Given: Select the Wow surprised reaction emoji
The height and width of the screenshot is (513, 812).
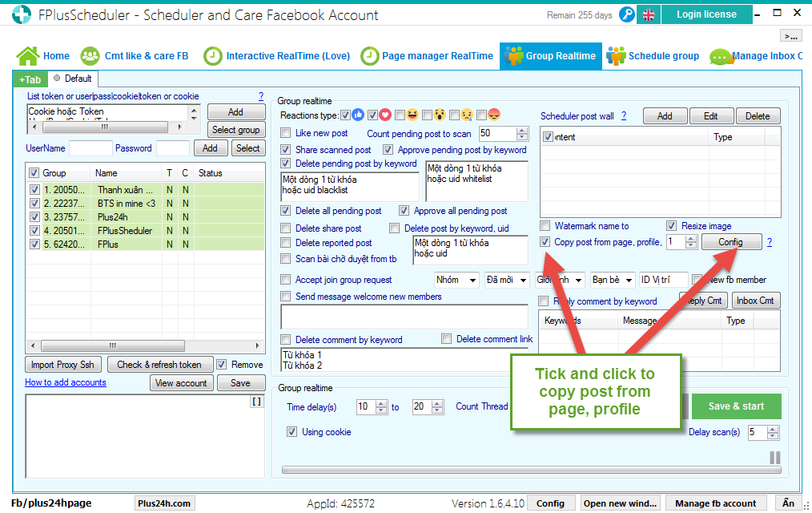Looking at the screenshot, I should coord(440,115).
